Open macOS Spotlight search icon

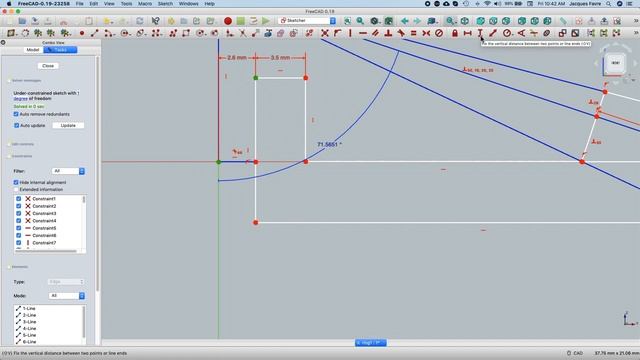coord(609,4)
